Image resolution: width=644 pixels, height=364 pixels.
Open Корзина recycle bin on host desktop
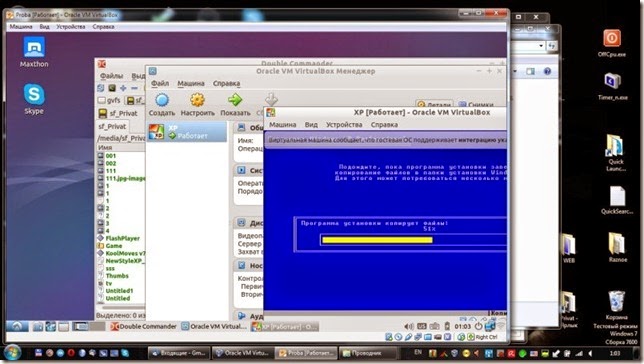(x=616, y=302)
